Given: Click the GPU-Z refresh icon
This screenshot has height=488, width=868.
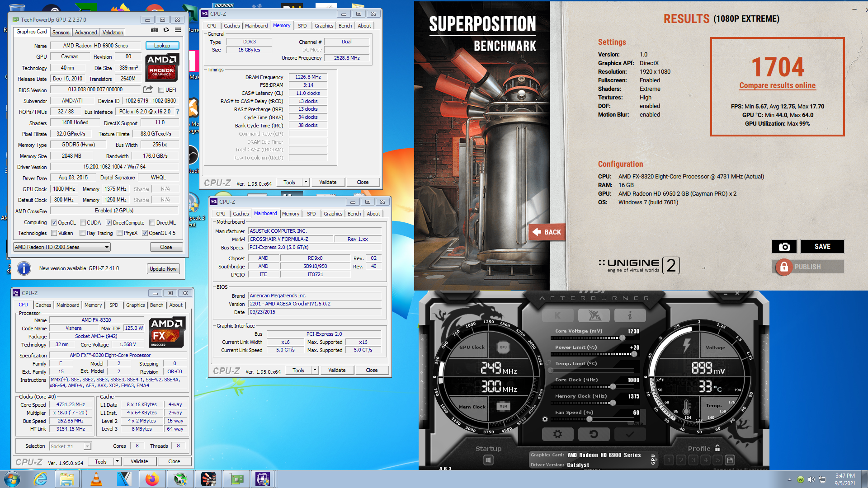Looking at the screenshot, I should [x=166, y=30].
